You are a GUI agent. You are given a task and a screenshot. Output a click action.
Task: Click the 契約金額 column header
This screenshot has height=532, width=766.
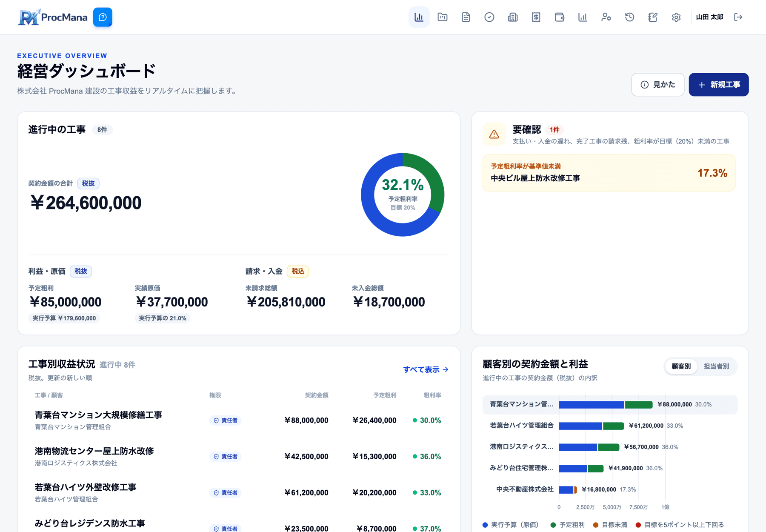[x=317, y=395]
